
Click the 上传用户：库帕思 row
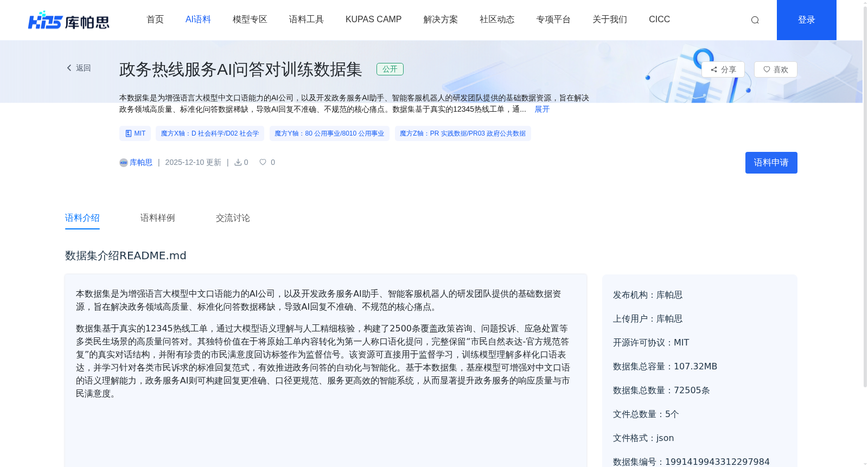pyautogui.click(x=648, y=319)
